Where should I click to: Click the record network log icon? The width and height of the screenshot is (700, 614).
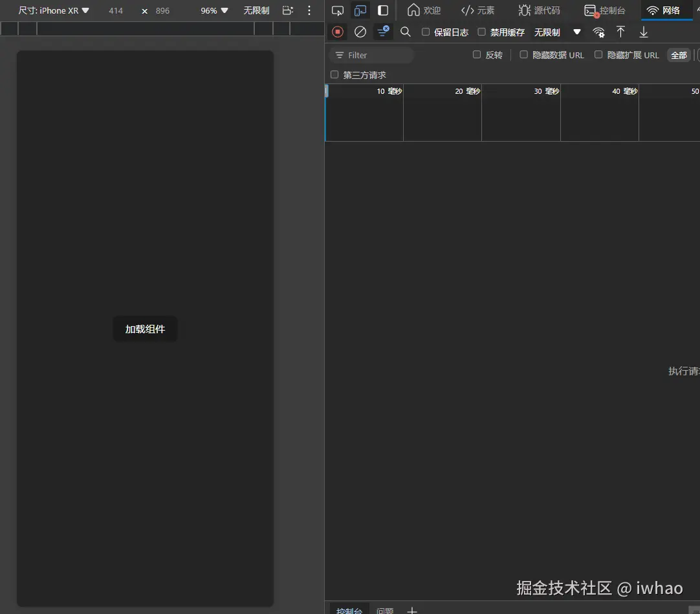point(338,32)
